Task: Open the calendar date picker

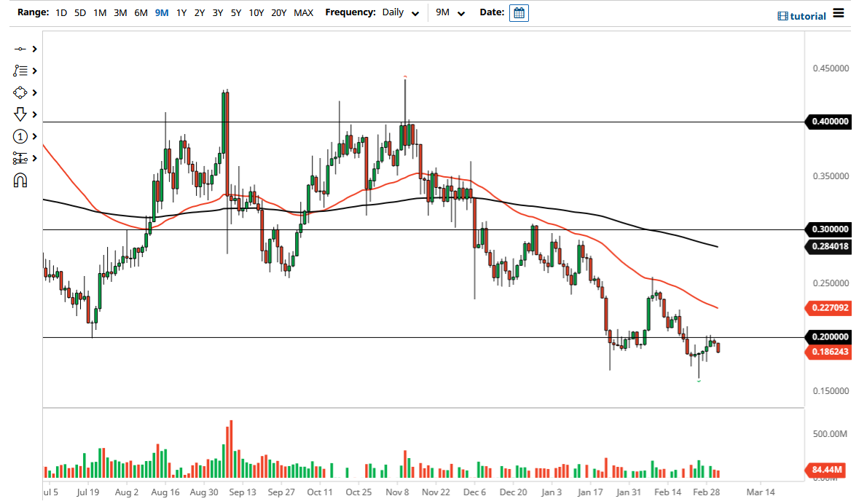Action: click(x=518, y=12)
